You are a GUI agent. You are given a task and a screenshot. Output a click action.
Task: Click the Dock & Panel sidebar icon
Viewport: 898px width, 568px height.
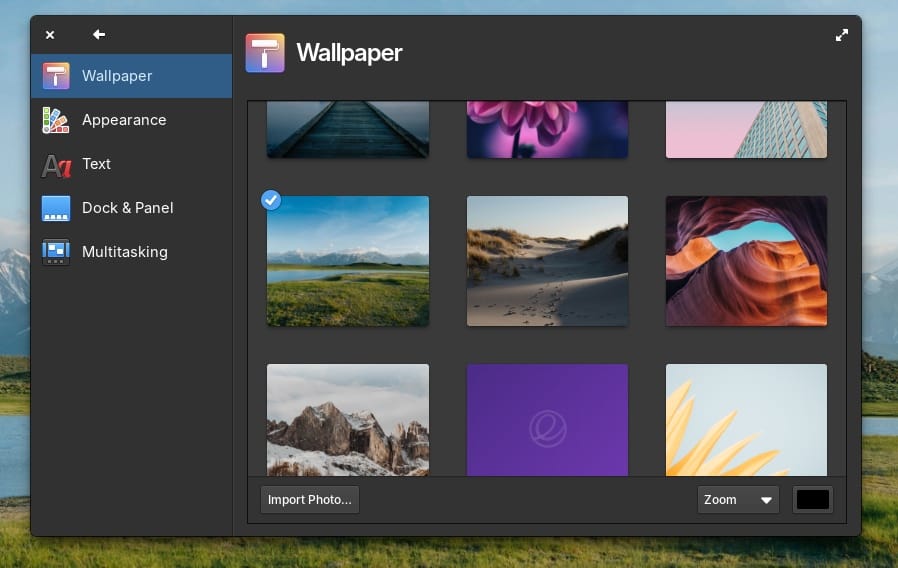tap(56, 208)
